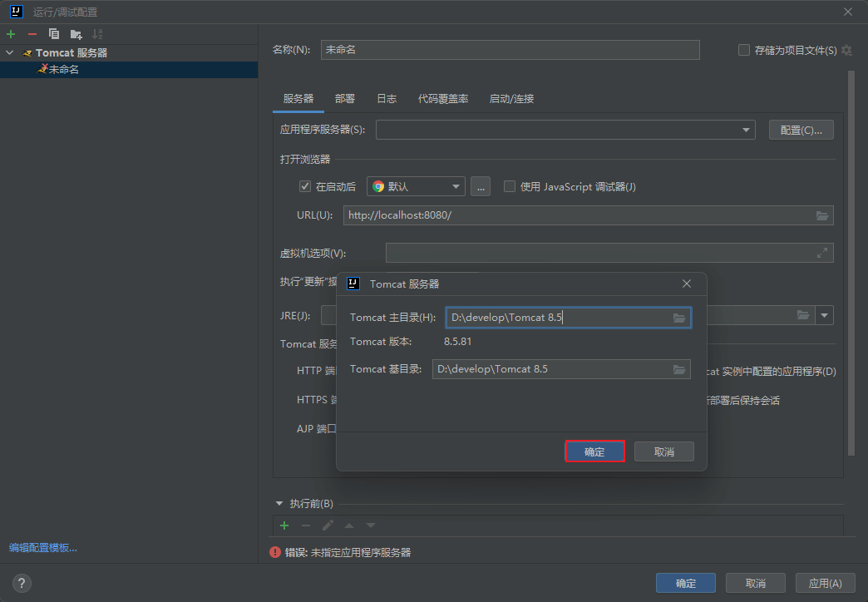Viewport: 868px width, 602px height.
Task: Click the Tomcat 版本 value 8.5.81
Action: pyautogui.click(x=458, y=342)
